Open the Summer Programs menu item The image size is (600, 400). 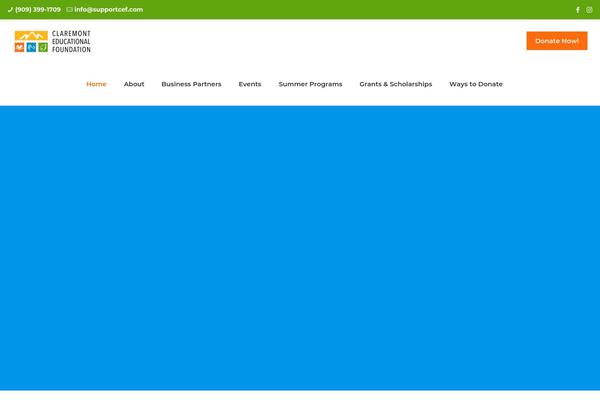pos(310,84)
